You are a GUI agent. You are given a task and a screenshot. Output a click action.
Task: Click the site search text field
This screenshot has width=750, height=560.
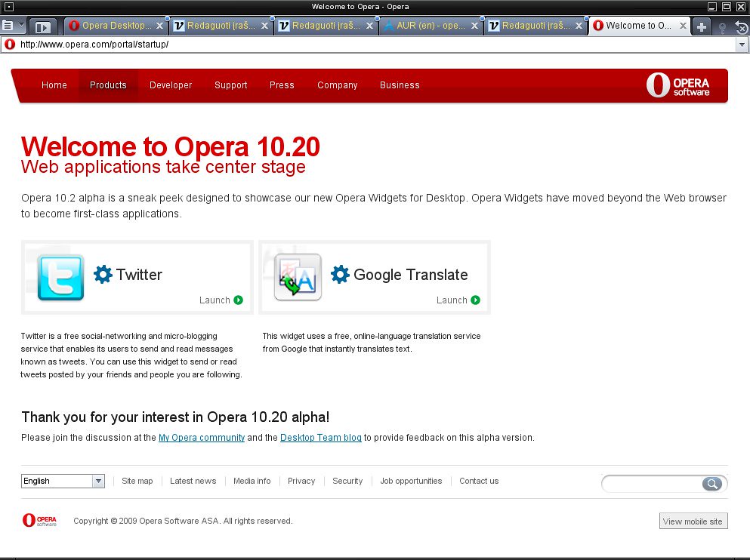click(x=653, y=484)
